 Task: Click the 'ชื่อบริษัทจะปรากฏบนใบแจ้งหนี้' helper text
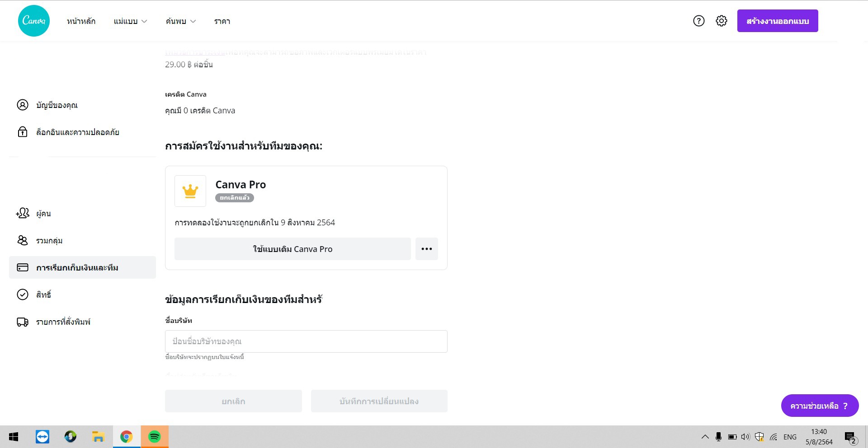204,357
